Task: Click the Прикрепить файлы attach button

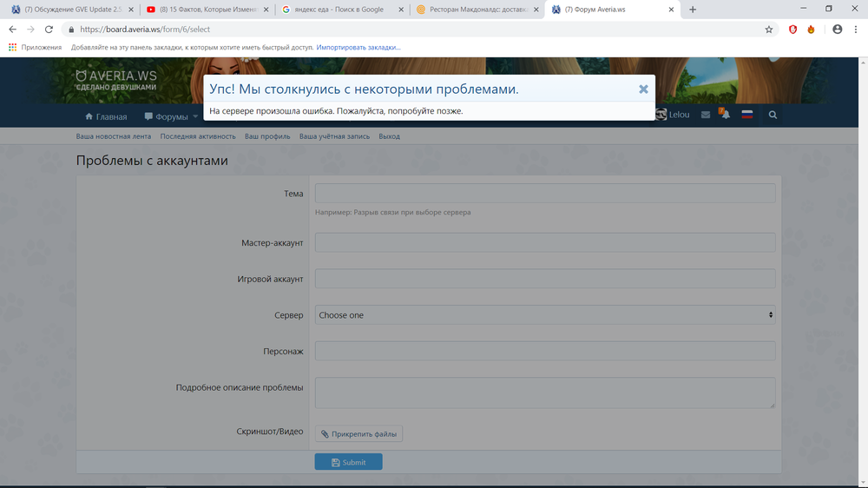Action: tap(358, 434)
